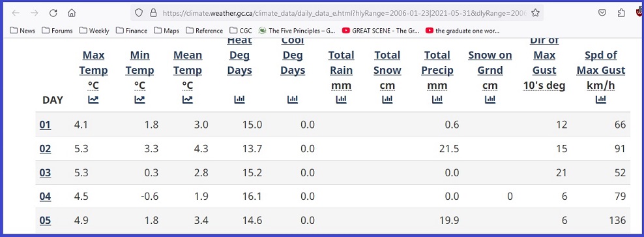This screenshot has width=644, height=237.
Task: Bookmark this page with the star icon
Action: (x=535, y=13)
